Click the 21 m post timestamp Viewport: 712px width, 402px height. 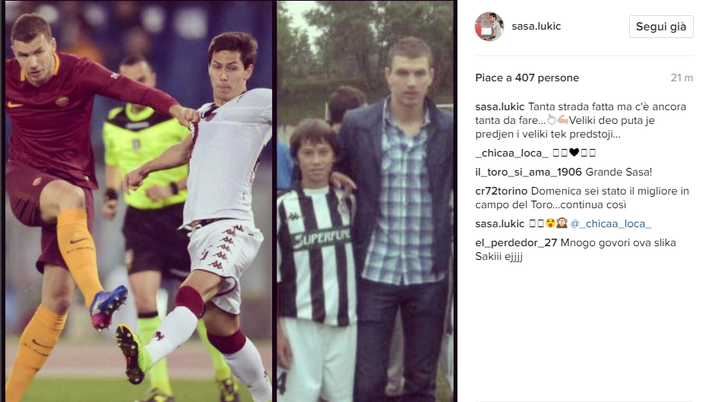682,78
